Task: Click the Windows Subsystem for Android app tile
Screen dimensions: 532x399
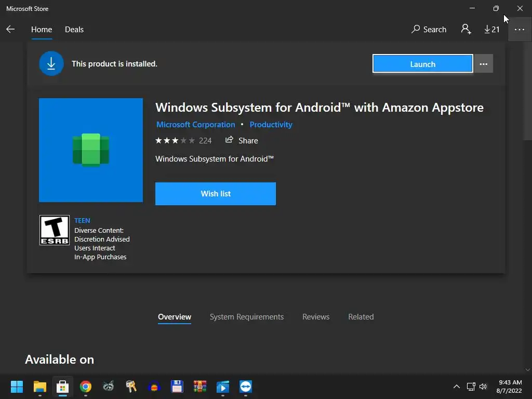Action: 90,150
